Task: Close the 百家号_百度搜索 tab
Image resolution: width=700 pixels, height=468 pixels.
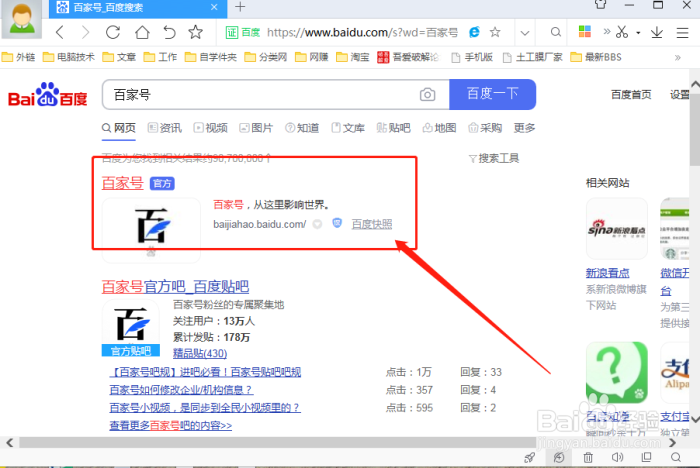Action: [214, 7]
